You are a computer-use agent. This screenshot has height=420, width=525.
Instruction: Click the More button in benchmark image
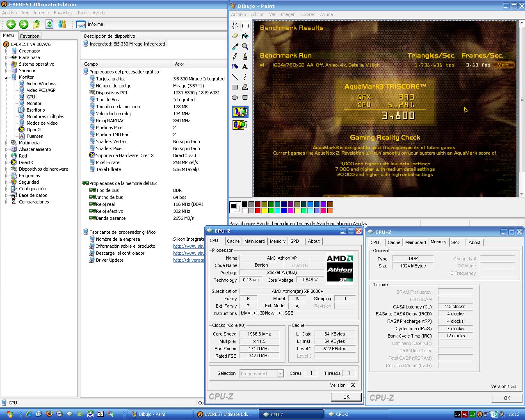pos(503,65)
